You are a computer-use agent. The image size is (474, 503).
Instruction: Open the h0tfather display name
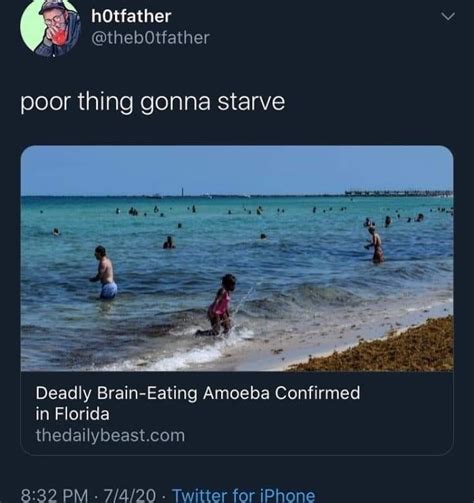tap(131, 16)
